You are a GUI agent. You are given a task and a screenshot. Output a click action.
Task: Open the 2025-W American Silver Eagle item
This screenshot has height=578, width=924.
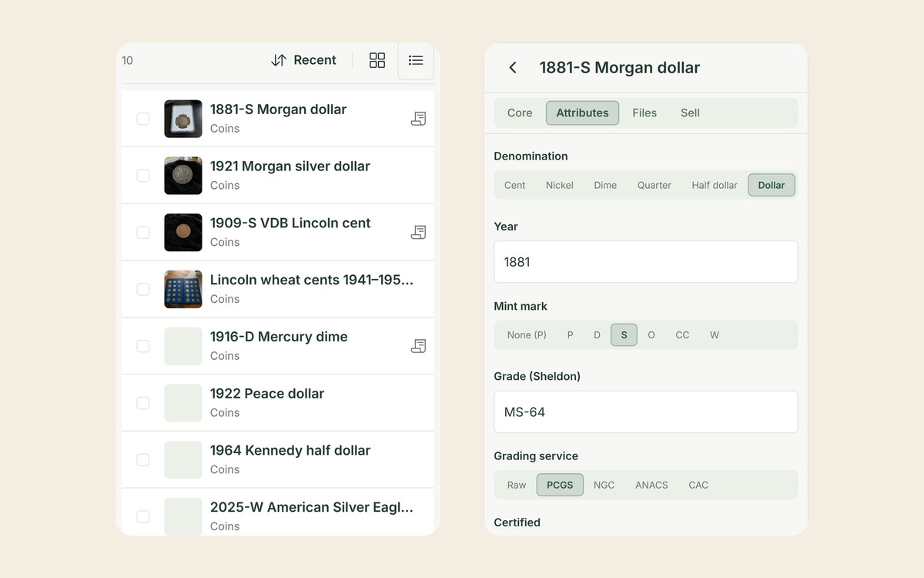click(x=278, y=512)
